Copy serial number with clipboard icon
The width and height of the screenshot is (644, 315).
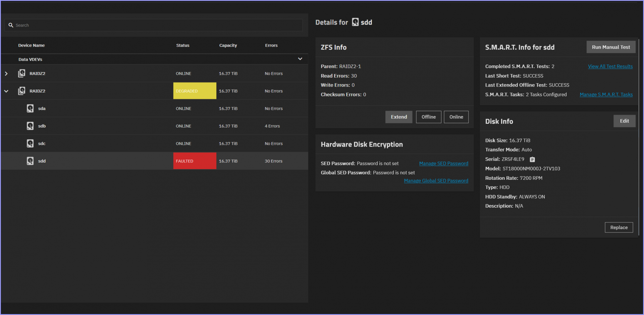tap(532, 159)
